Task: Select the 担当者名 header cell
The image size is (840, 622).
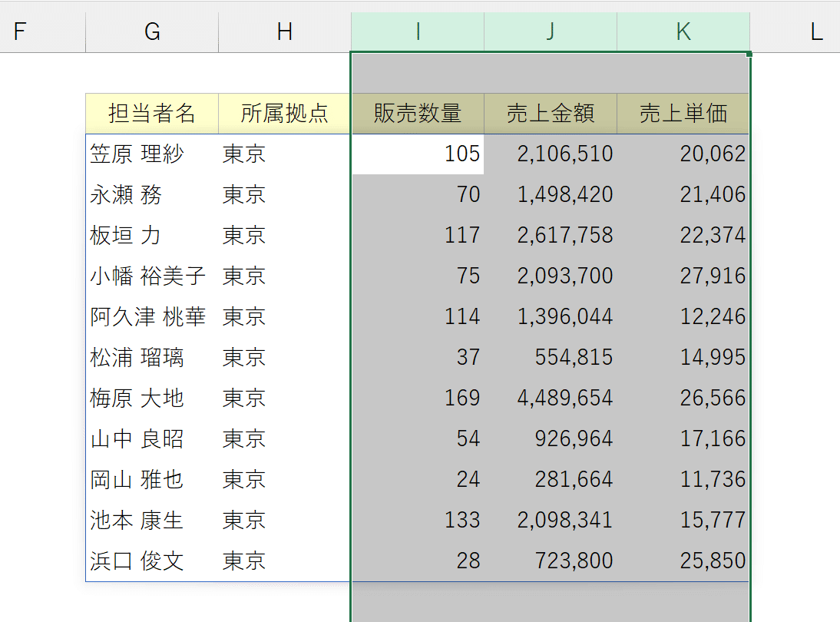Action: 152,114
